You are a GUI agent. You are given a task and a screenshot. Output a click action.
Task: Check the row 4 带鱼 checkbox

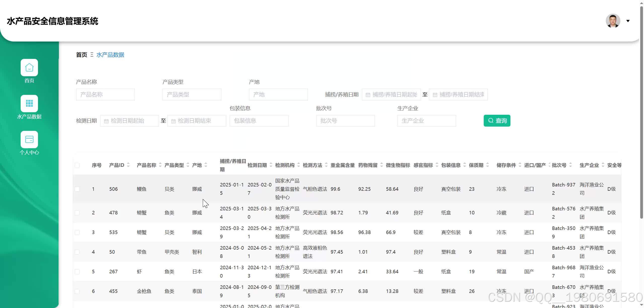[x=77, y=252]
